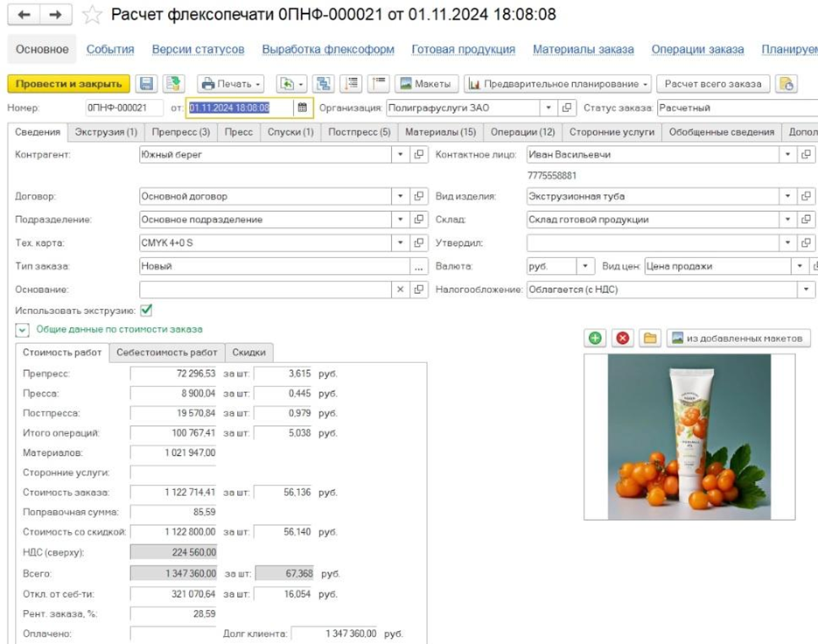Toggle Использовать экструзию checkbox

pos(146,310)
